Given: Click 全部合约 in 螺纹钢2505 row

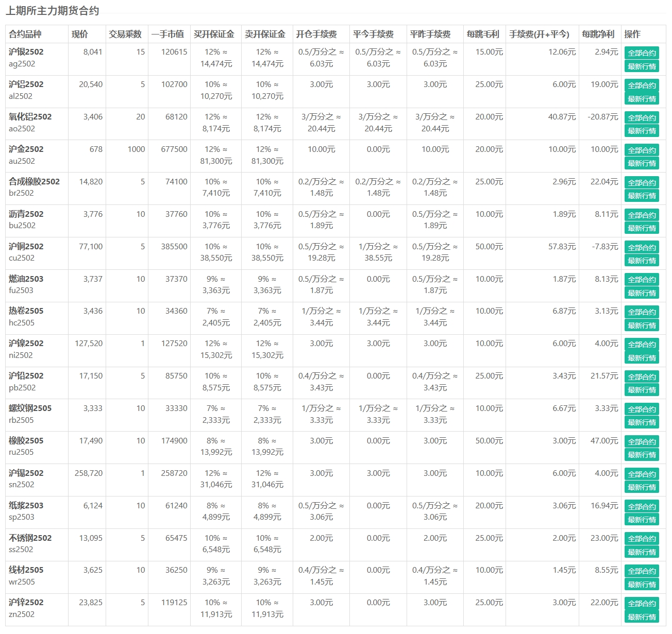Looking at the screenshot, I should pos(642,409).
